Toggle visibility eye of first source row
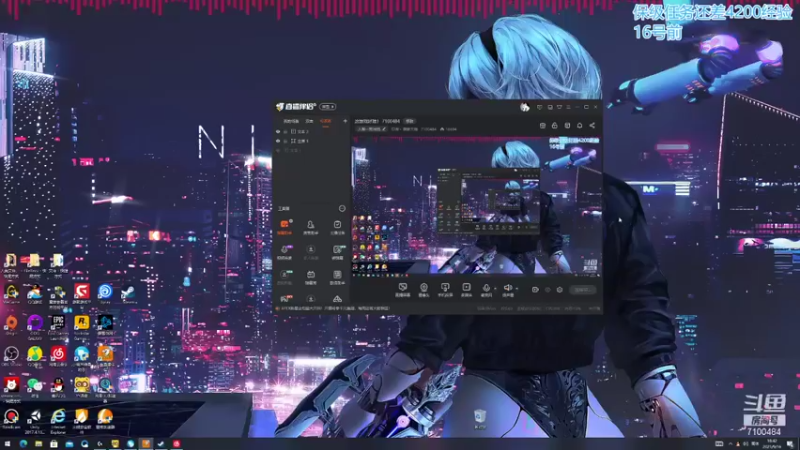The width and height of the screenshot is (800, 450). [x=278, y=132]
